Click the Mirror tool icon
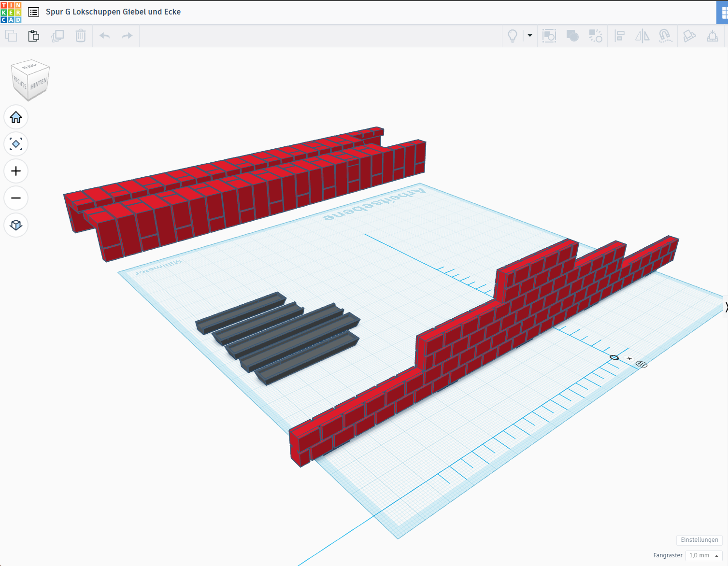 642,36
